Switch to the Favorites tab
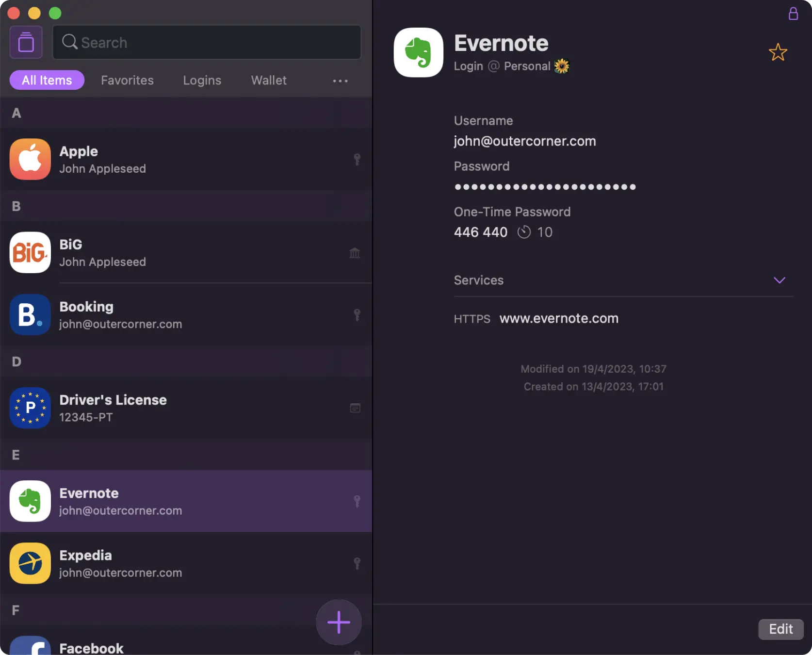Viewport: 812px width, 655px height. click(127, 80)
